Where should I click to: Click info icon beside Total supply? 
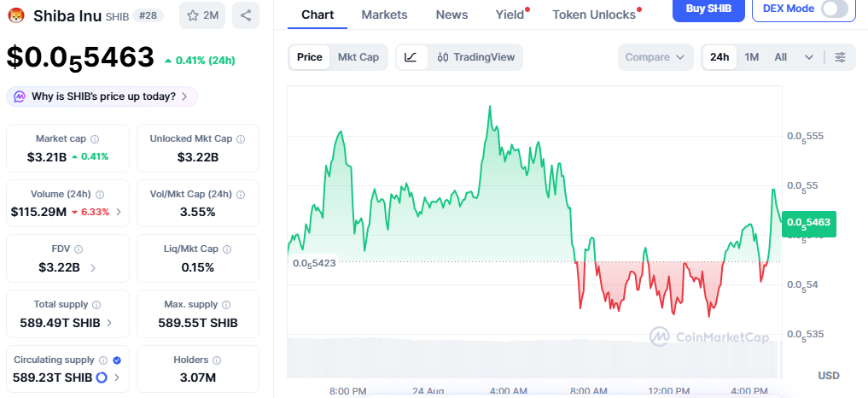point(97,305)
